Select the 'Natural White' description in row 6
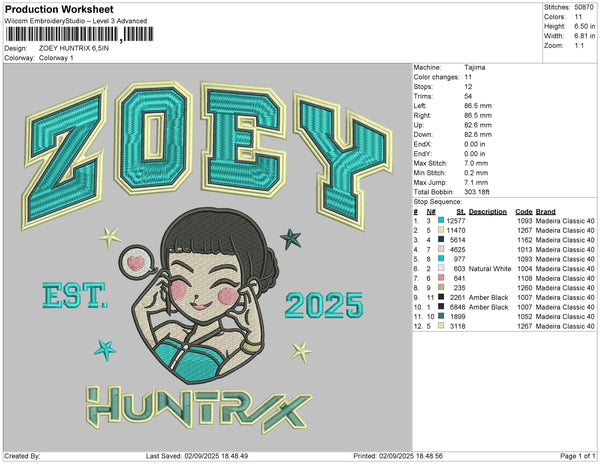This screenshot has width=600, height=464. (490, 269)
